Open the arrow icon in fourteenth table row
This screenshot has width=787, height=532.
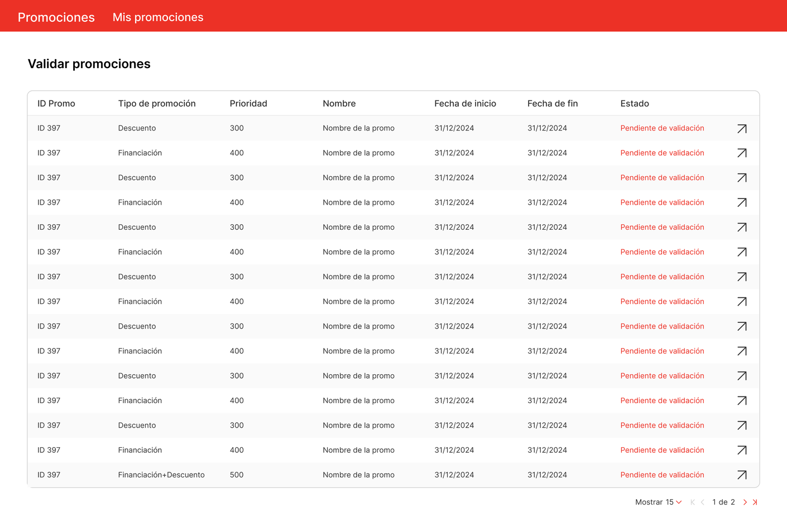(742, 450)
